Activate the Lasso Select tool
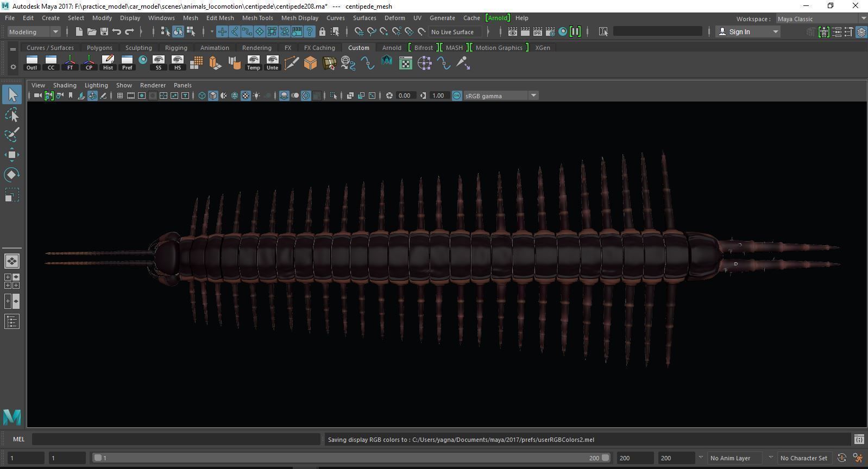 (x=12, y=115)
